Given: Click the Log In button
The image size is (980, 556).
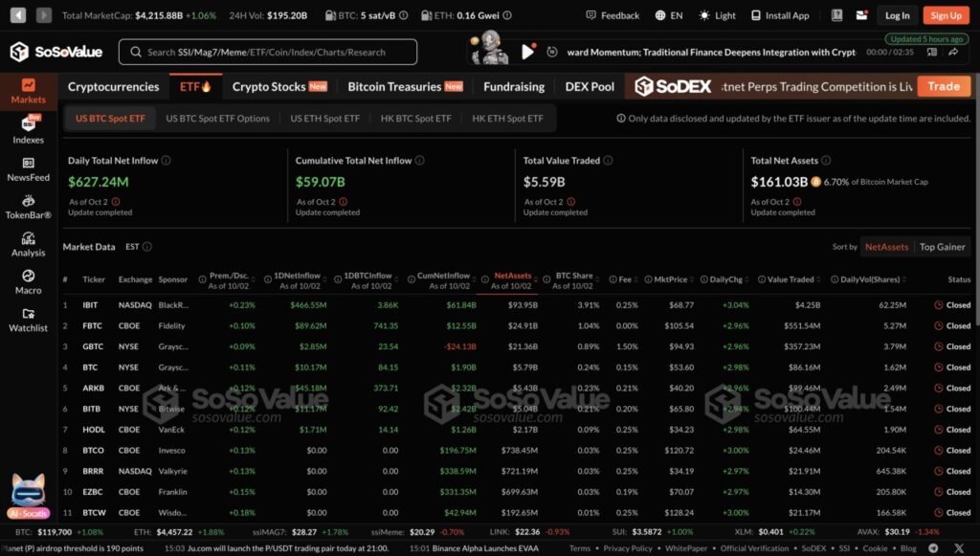Looking at the screenshot, I should (x=897, y=15).
